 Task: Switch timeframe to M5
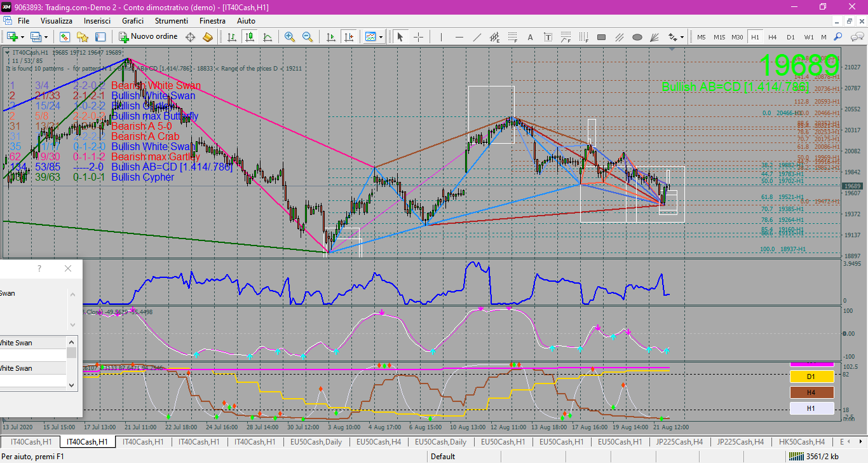(x=701, y=37)
